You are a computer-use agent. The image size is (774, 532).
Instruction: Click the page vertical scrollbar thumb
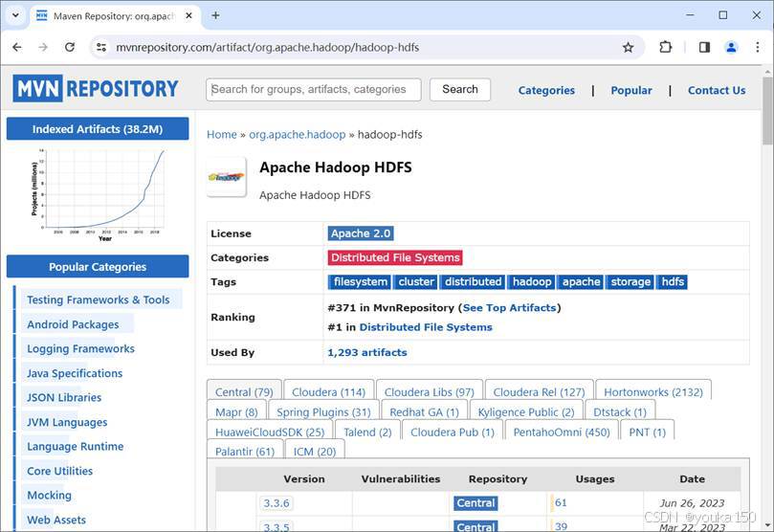[x=767, y=112]
